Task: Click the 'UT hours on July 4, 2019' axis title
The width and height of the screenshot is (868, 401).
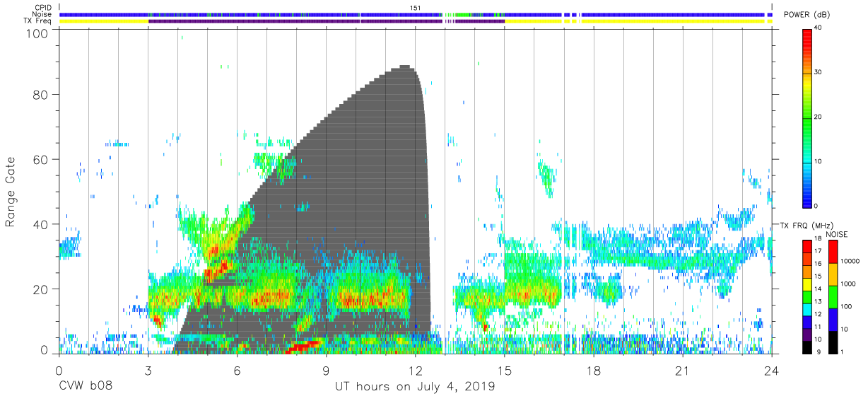Action: click(x=415, y=387)
